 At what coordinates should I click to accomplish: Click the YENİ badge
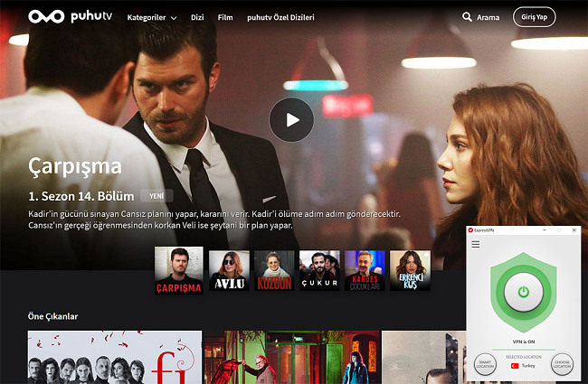pos(156,196)
